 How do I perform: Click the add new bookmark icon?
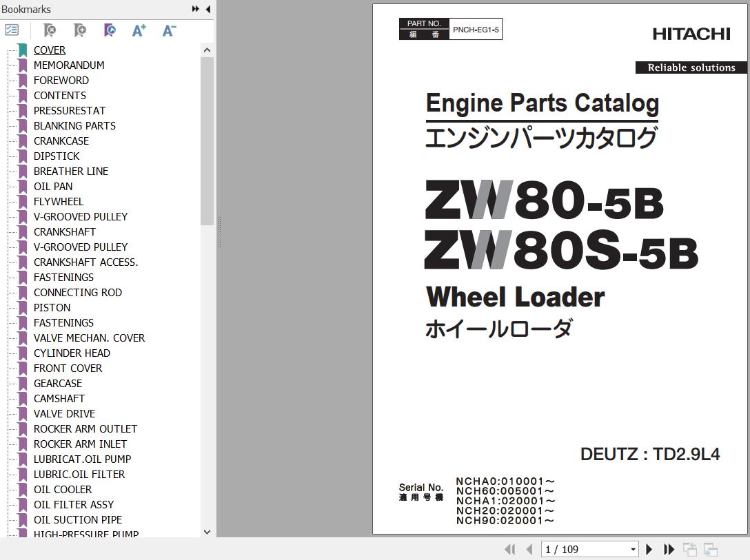pyautogui.click(x=79, y=30)
